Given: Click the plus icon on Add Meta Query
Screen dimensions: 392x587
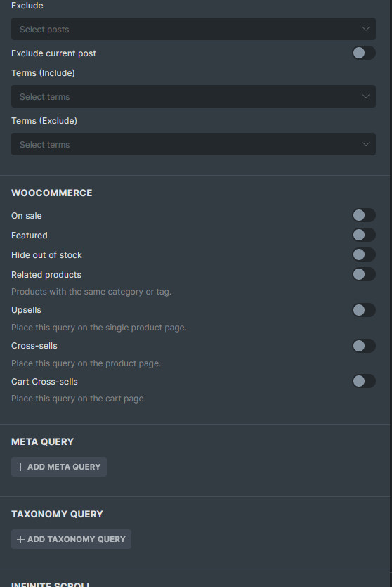Looking at the screenshot, I should [20, 467].
